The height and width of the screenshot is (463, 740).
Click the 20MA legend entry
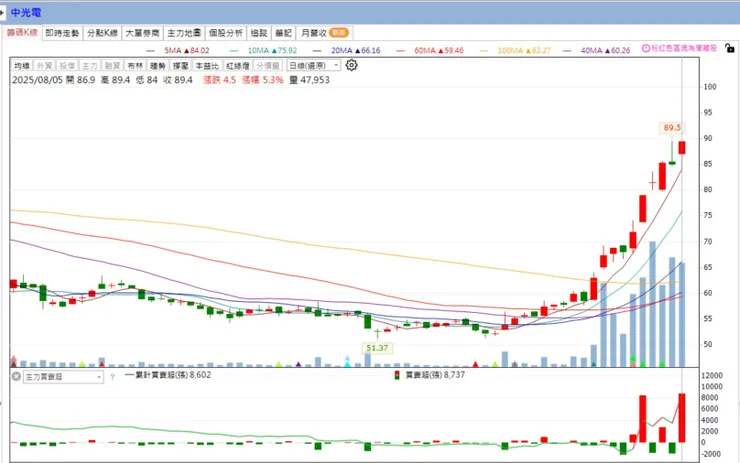pyautogui.click(x=346, y=51)
